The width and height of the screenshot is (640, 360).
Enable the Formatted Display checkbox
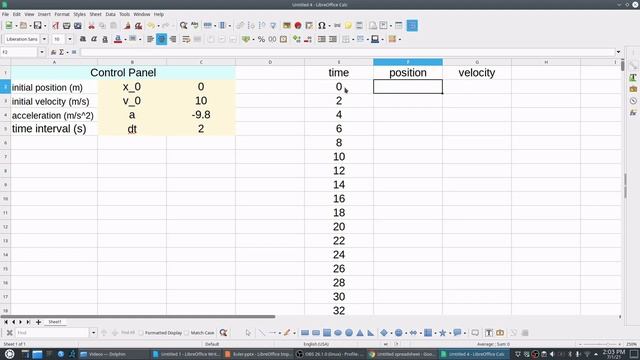tap(141, 333)
